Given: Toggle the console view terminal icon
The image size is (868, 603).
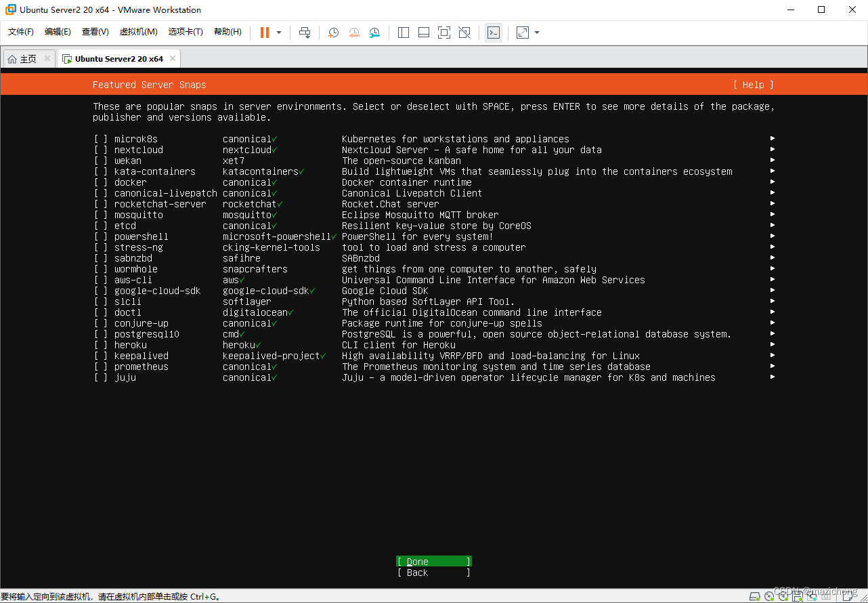Looking at the screenshot, I should point(494,33).
